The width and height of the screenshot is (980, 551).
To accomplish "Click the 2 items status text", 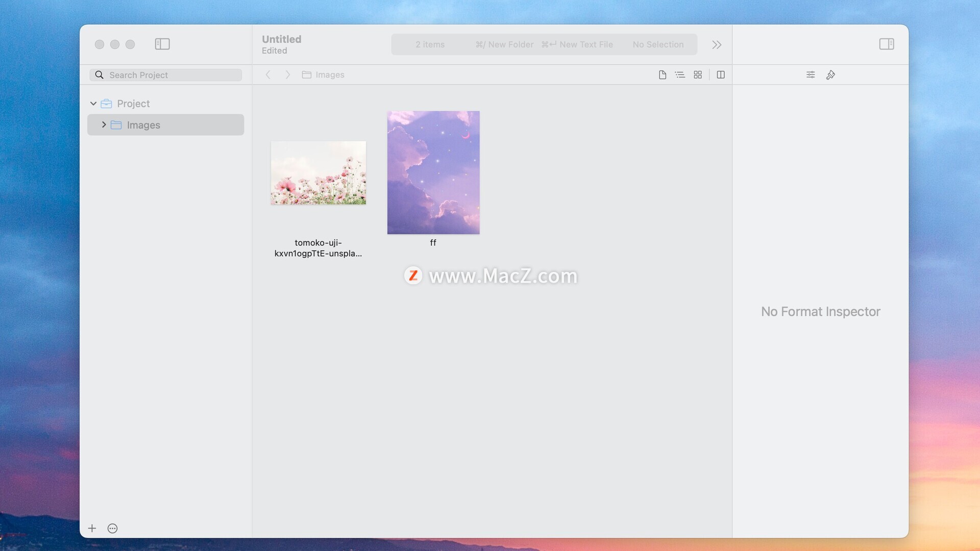I will (x=430, y=45).
